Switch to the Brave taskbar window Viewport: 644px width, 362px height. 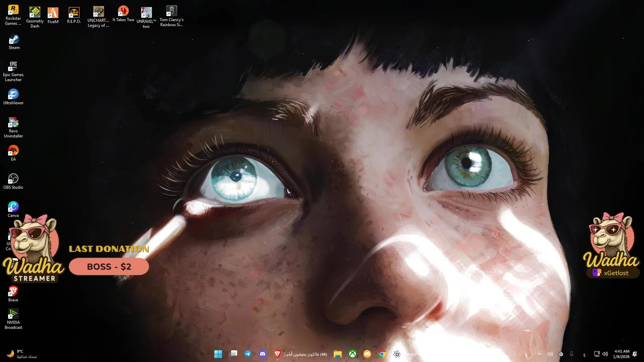300,354
